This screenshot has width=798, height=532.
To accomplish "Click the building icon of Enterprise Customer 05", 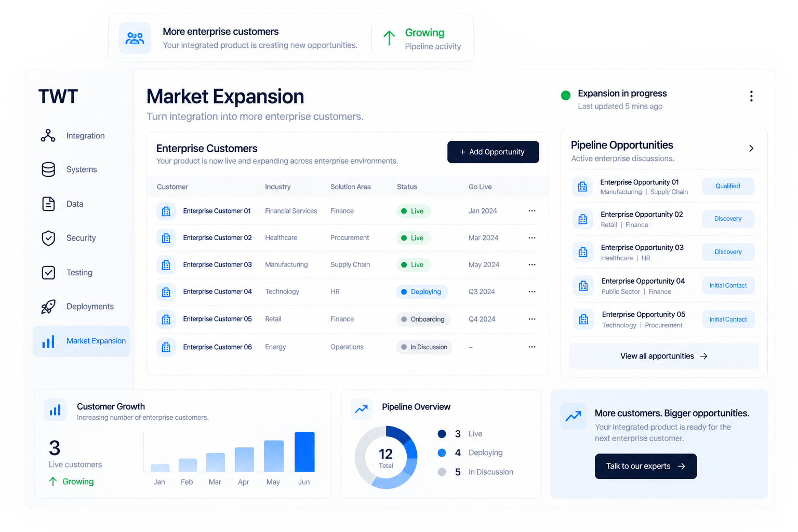I will 166,320.
